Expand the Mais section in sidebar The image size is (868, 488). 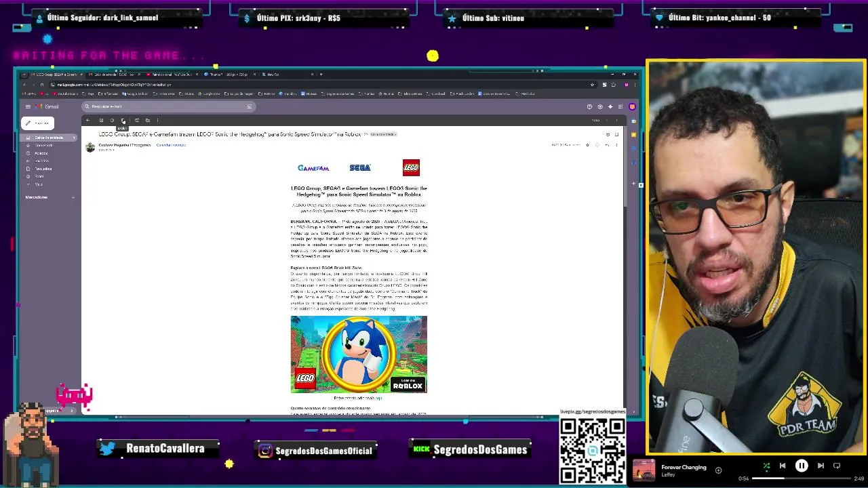[39, 184]
